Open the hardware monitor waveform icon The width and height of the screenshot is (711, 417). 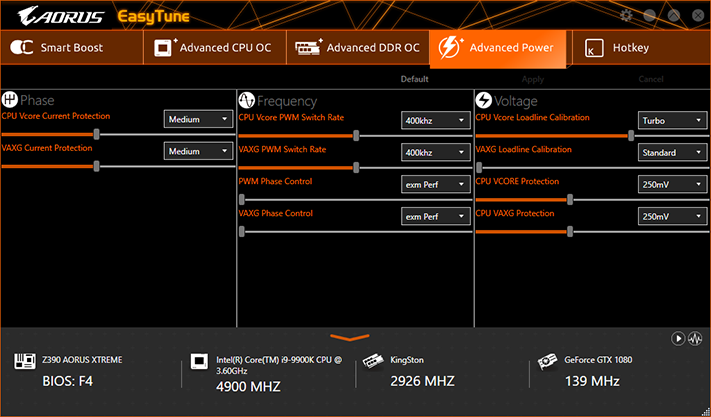(x=695, y=338)
